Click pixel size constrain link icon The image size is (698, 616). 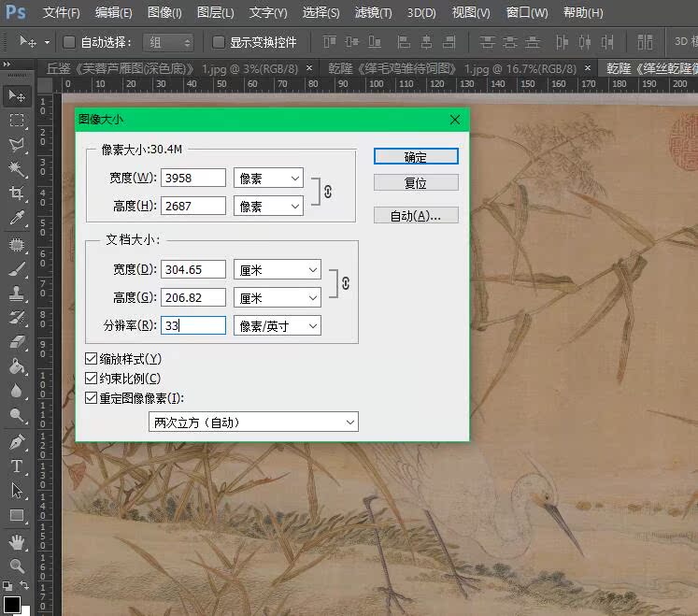coord(328,192)
